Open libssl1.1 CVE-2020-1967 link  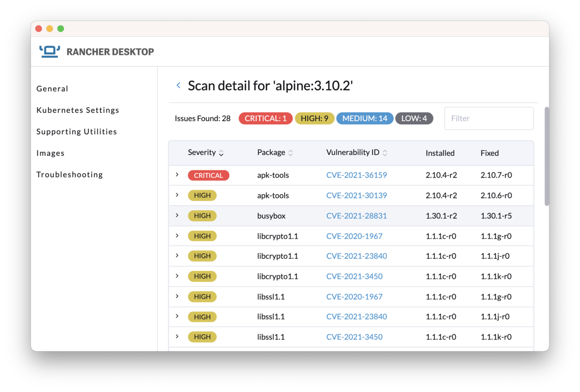(354, 296)
